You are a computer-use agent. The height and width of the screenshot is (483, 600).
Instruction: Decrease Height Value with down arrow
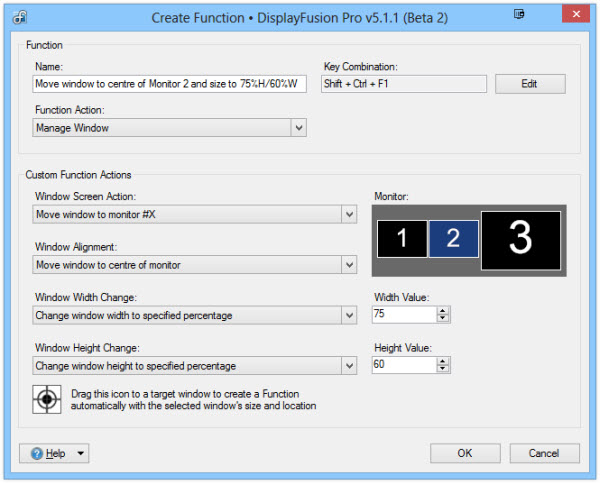(x=443, y=369)
